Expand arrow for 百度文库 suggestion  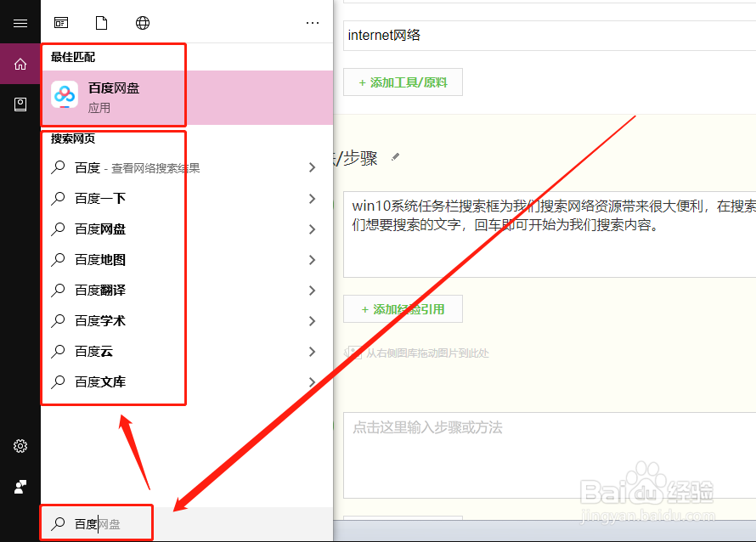[313, 382]
